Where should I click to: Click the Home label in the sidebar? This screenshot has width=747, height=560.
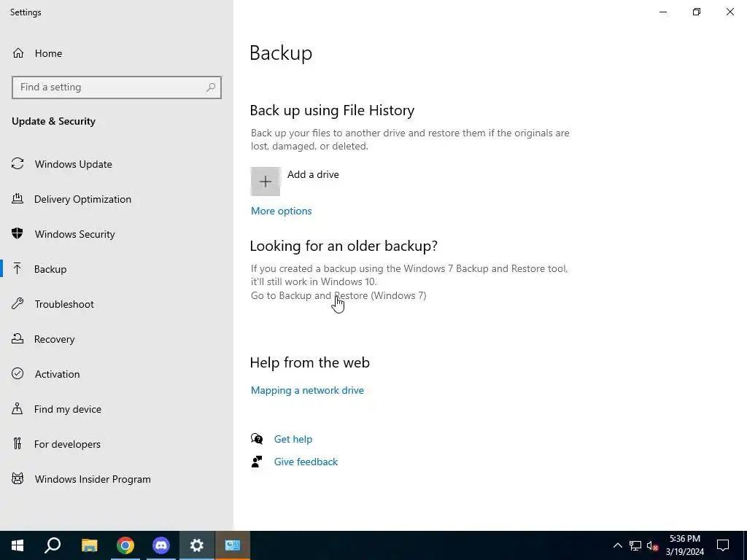point(48,53)
